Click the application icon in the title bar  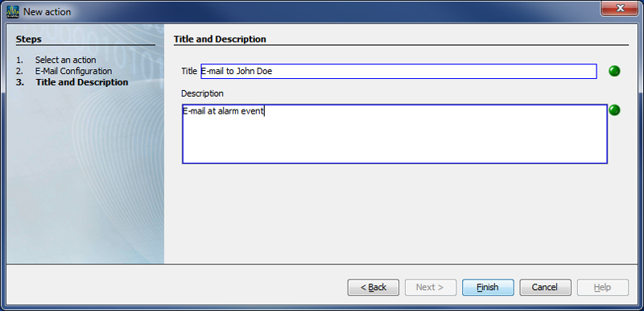click(13, 12)
